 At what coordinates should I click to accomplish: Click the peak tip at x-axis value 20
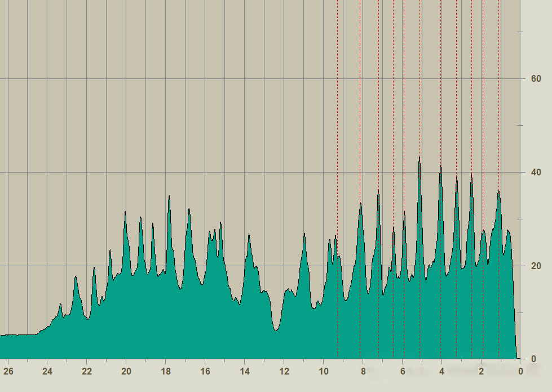[125, 212]
